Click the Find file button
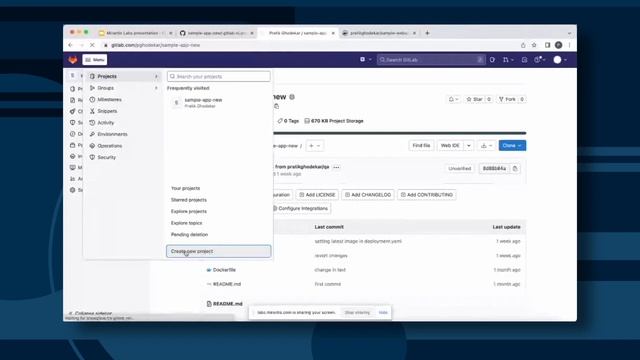 (421, 145)
